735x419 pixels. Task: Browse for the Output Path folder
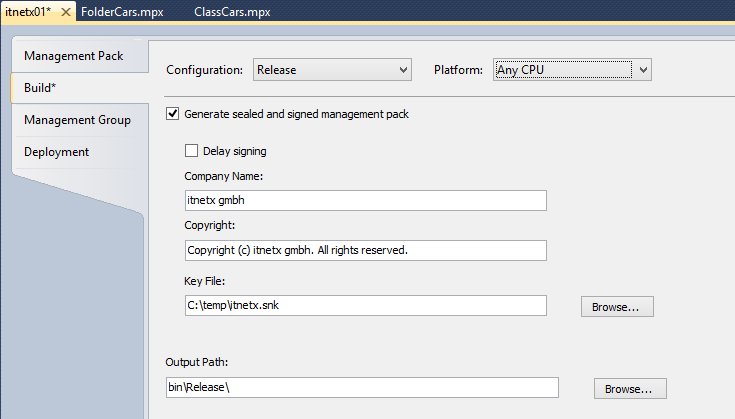pos(629,388)
